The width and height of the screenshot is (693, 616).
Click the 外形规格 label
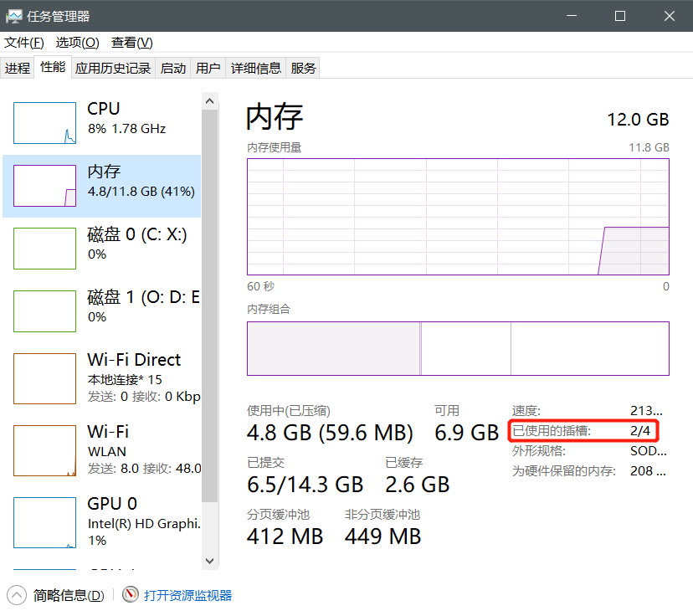(x=539, y=451)
